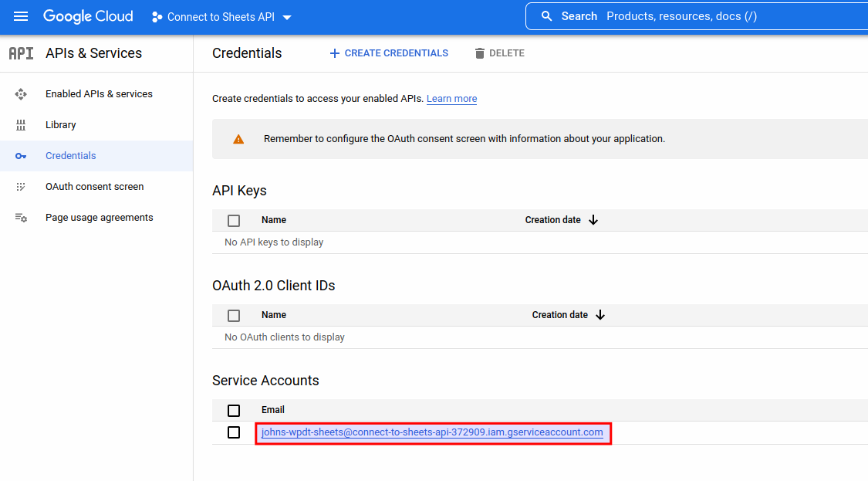The width and height of the screenshot is (868, 481).
Task: Tick the API Keys select-all checkbox
Action: [234, 221]
